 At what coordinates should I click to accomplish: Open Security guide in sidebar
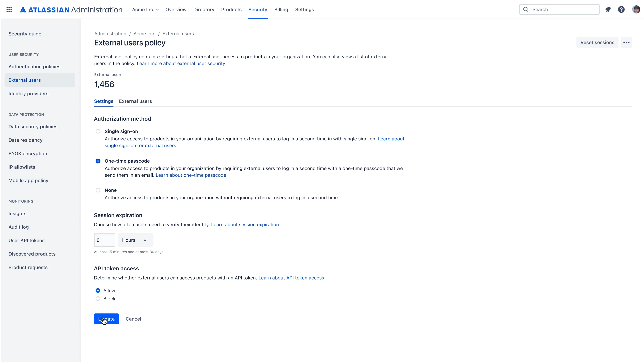click(x=25, y=33)
